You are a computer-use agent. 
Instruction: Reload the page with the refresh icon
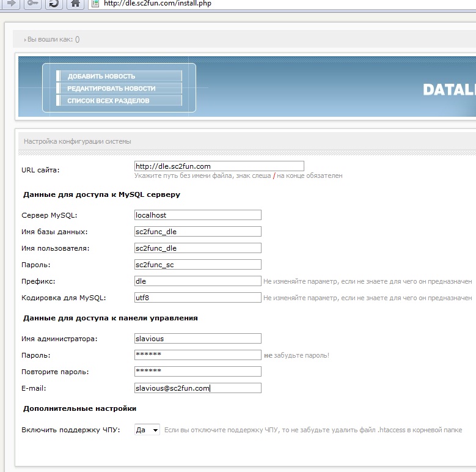54,4
